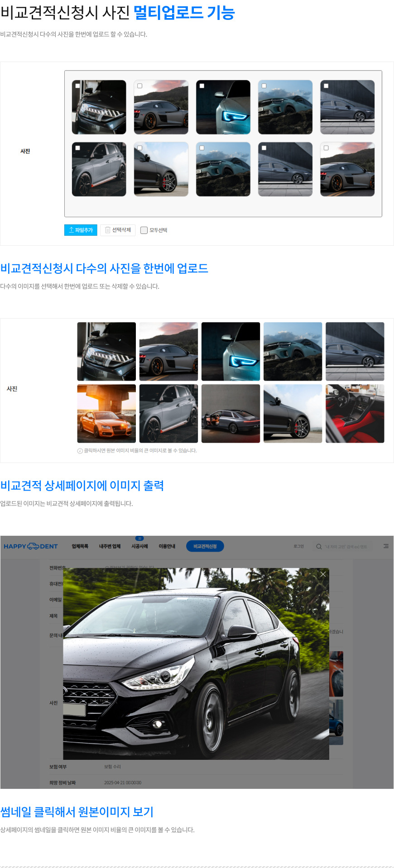Open 시공사례 menu item
The height and width of the screenshot is (868, 394).
pos(139,546)
